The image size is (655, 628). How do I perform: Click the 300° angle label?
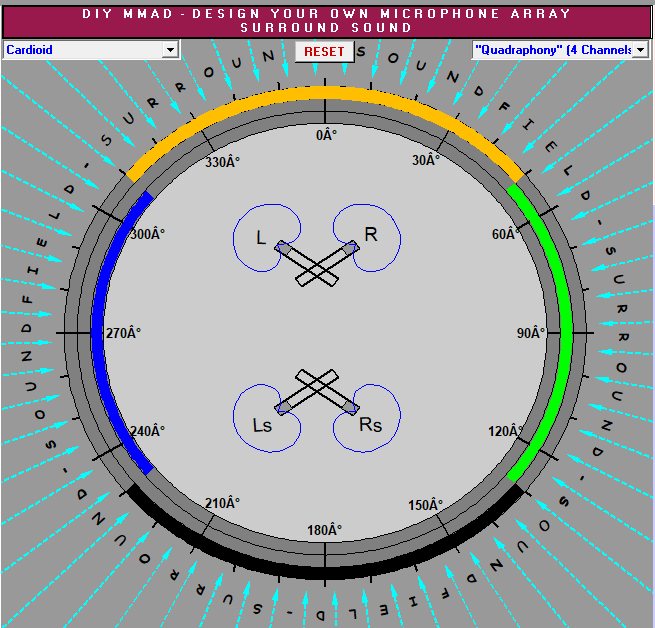tap(148, 234)
